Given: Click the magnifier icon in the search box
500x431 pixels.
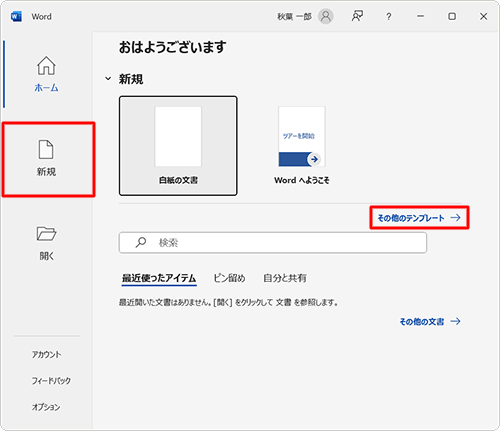Looking at the screenshot, I should coord(141,242).
